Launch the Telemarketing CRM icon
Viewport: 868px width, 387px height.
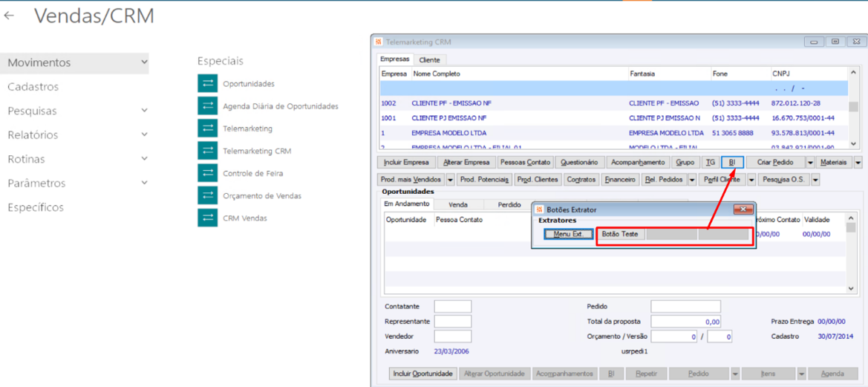tap(208, 151)
